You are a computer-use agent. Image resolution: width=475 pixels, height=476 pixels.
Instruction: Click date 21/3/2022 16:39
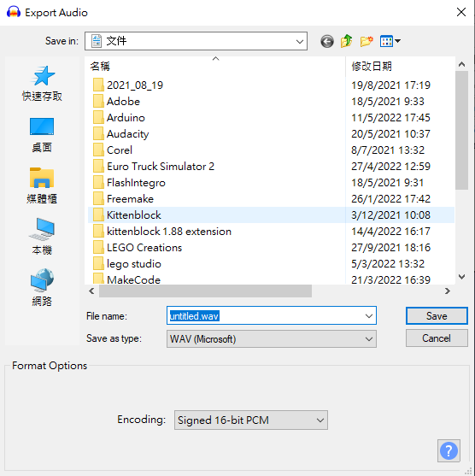(390, 279)
